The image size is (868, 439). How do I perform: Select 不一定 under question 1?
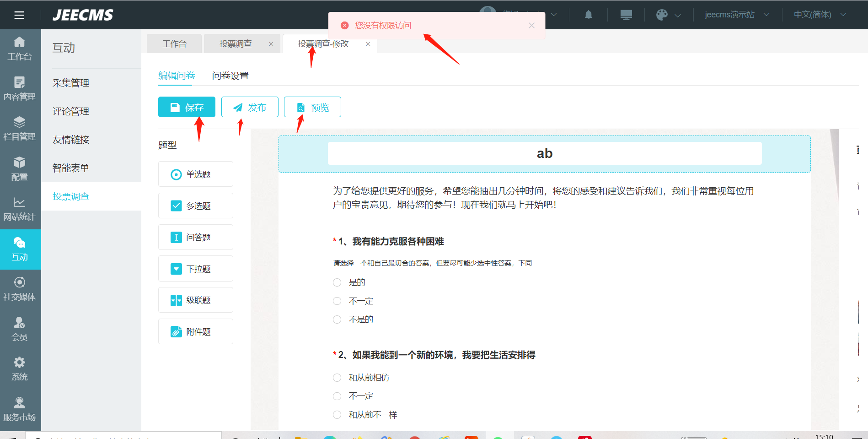pyautogui.click(x=337, y=301)
